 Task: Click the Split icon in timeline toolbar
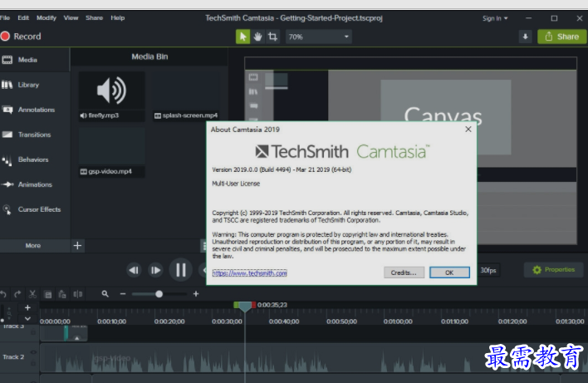pyautogui.click(x=77, y=294)
